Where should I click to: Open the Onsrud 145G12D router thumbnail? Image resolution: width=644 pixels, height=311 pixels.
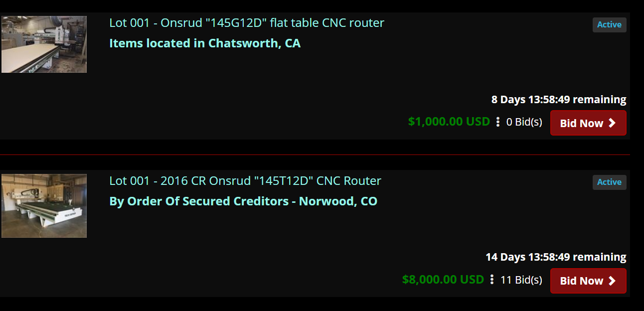[44, 44]
